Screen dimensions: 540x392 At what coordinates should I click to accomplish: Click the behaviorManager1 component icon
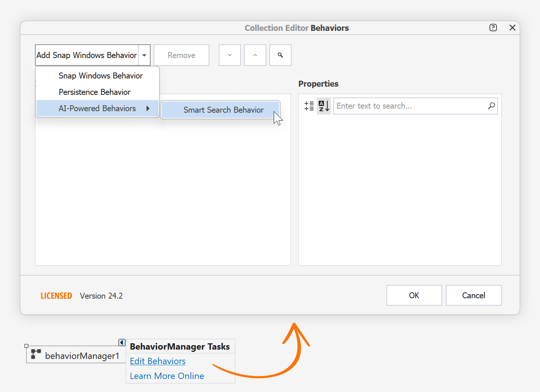[36, 354]
